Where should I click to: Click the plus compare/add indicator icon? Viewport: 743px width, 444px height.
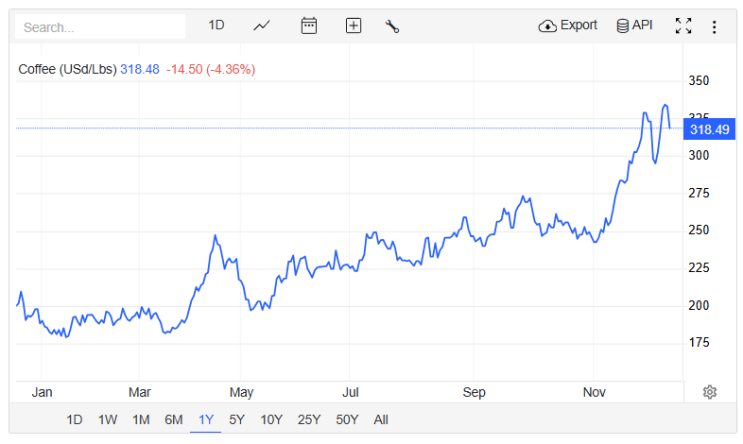click(x=353, y=26)
